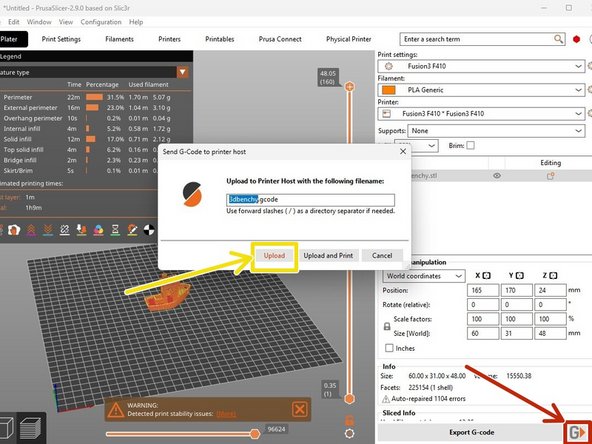The width and height of the screenshot is (592, 444).
Task: Switch to the Filaments tab
Action: [119, 39]
